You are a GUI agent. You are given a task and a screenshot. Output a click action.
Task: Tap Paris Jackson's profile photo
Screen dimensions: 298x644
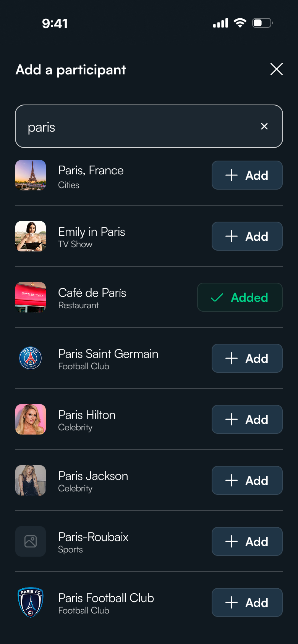point(31,480)
